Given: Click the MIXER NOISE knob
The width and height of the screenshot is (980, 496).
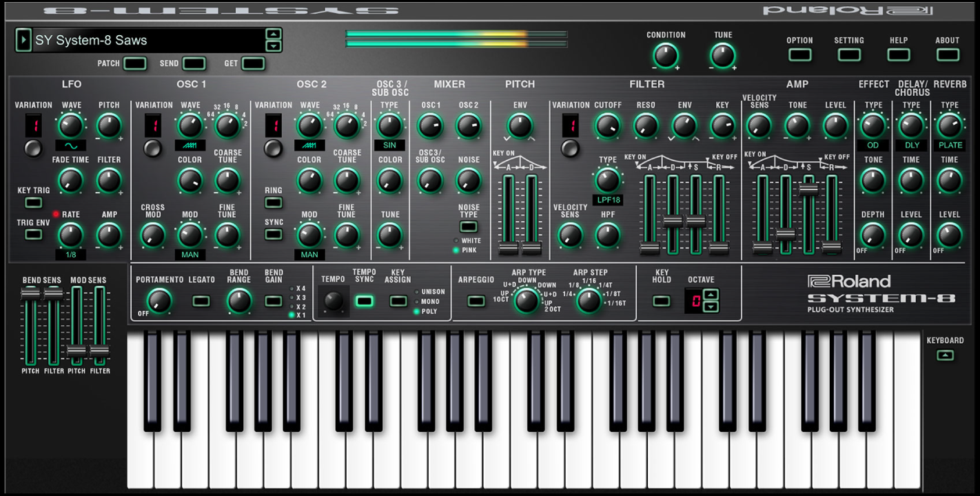Looking at the screenshot, I should [469, 180].
